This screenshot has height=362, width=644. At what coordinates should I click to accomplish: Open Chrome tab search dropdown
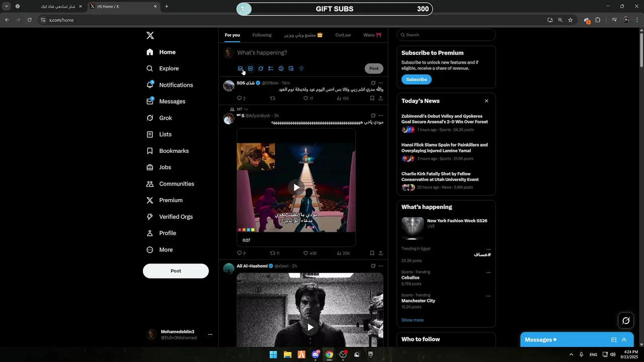(7, 7)
